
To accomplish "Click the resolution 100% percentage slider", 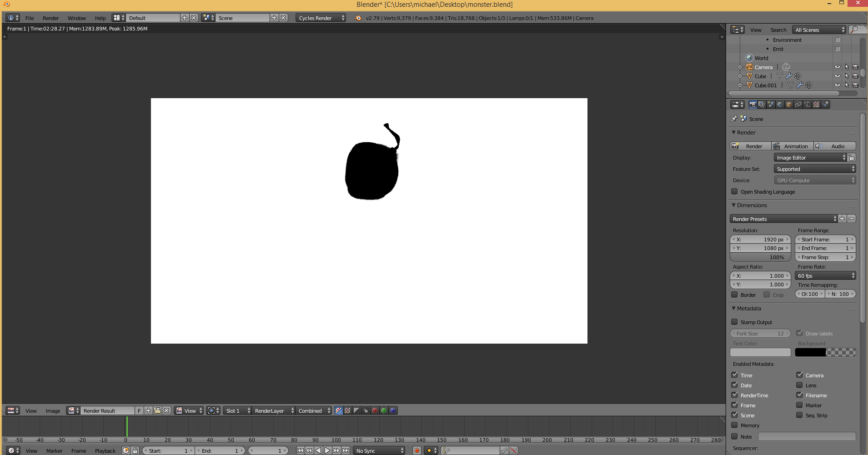I will pos(760,257).
